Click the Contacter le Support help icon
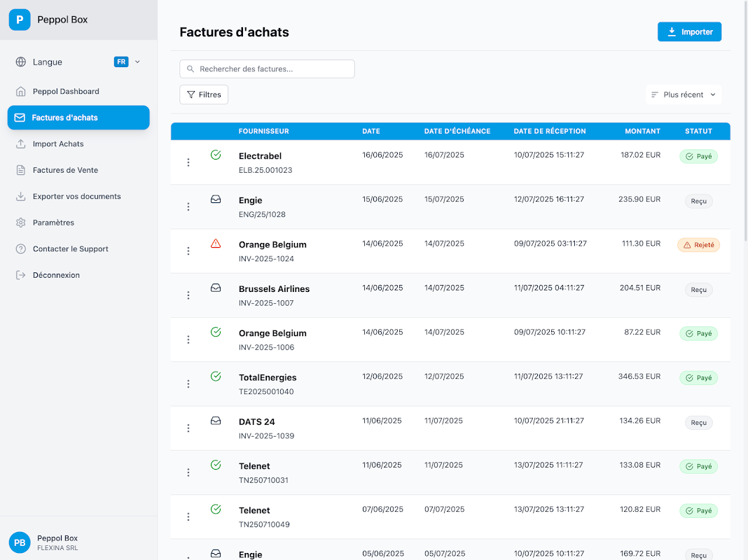748x560 pixels. (20, 248)
